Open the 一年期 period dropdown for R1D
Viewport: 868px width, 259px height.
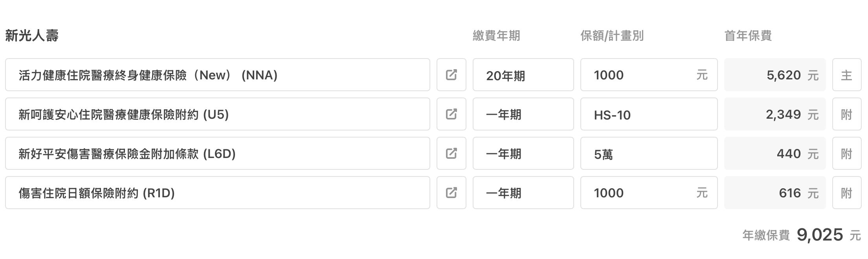tap(523, 193)
